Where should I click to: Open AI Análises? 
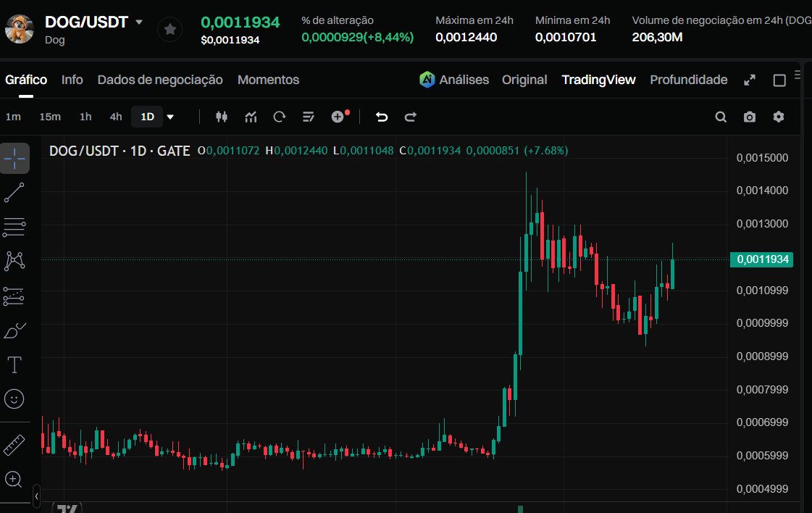454,80
